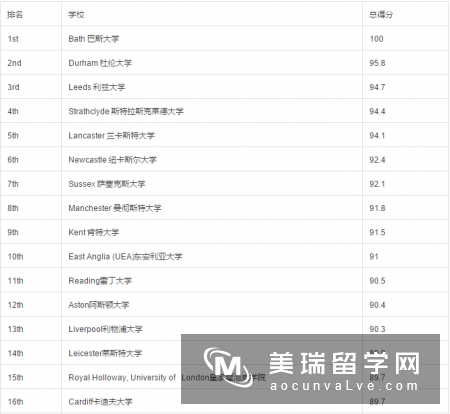450x414 pixels.
Task: Select the Newcastle 纽卡斯尔大学 cell
Action: click(212, 159)
